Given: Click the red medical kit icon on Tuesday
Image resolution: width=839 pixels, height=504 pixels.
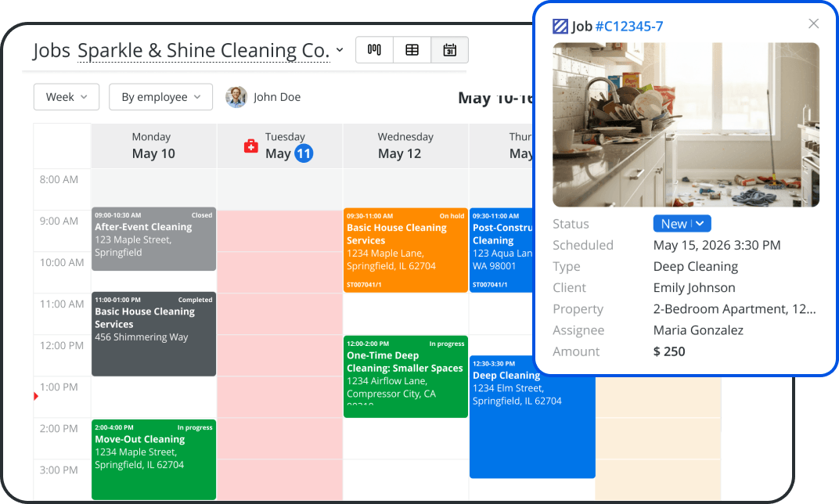Looking at the screenshot, I should 251,146.
